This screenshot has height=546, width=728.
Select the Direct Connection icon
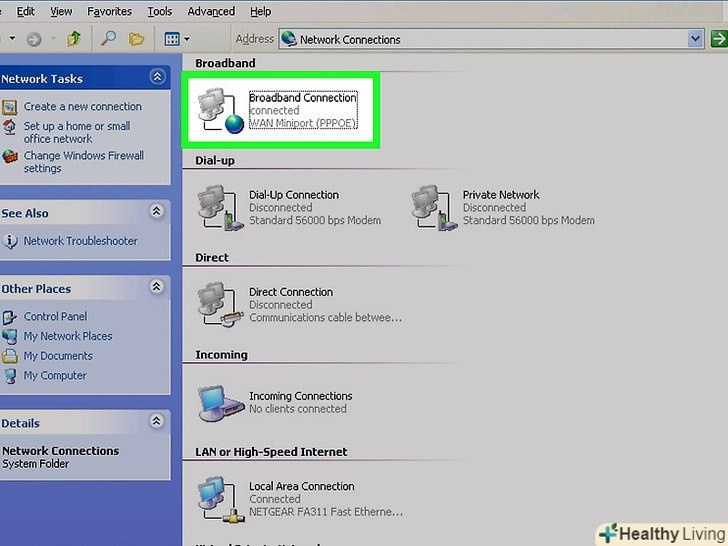tap(221, 305)
